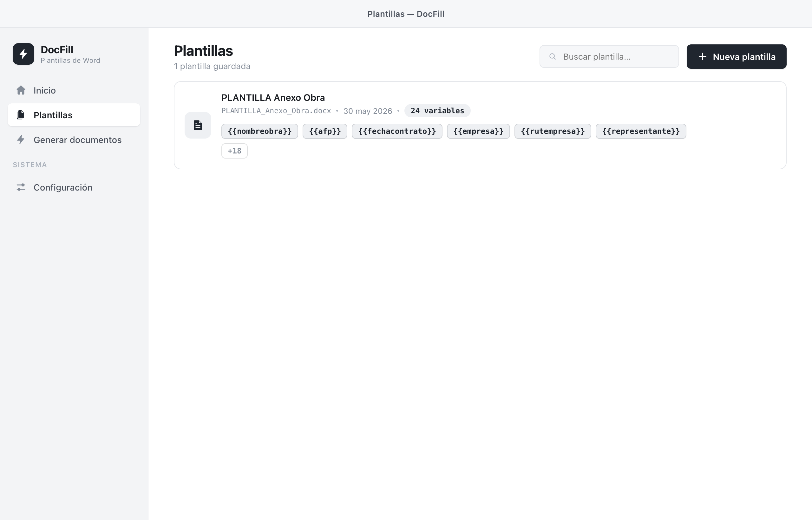
Task: Click the 24 variables badge
Action: 437,111
